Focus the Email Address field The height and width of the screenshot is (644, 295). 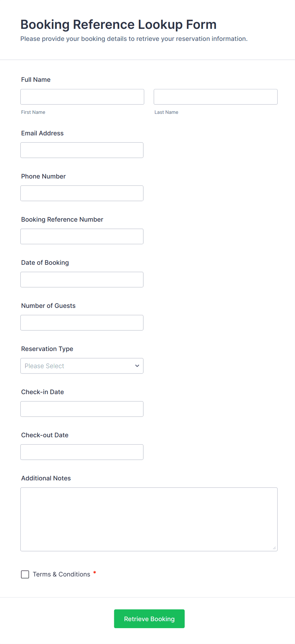(x=82, y=150)
